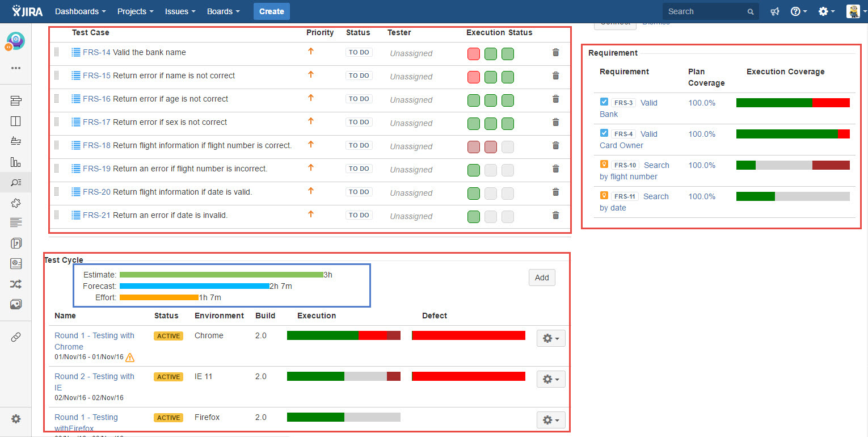Click the warning triangle beside Round 1 dates
Viewport: 868px width, 437px height.
130,358
